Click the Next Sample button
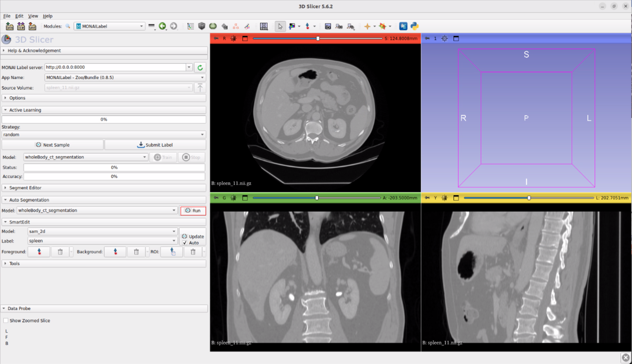Viewport: 632px width, 364px height. tap(53, 145)
